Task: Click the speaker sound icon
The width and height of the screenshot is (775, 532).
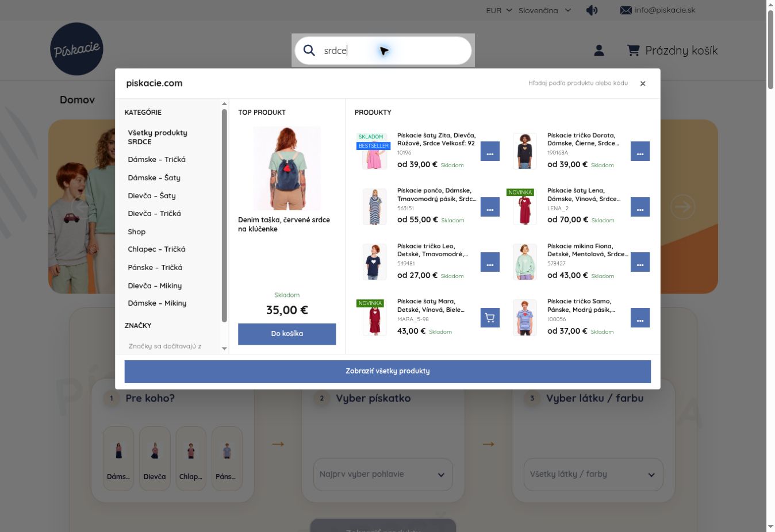Action: pyautogui.click(x=592, y=10)
